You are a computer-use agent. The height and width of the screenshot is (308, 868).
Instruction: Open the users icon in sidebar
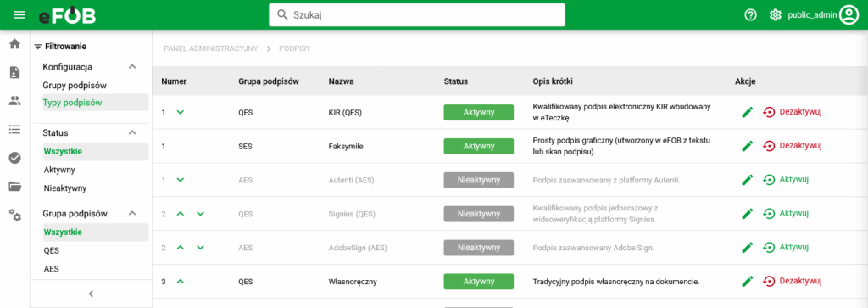tap(15, 101)
